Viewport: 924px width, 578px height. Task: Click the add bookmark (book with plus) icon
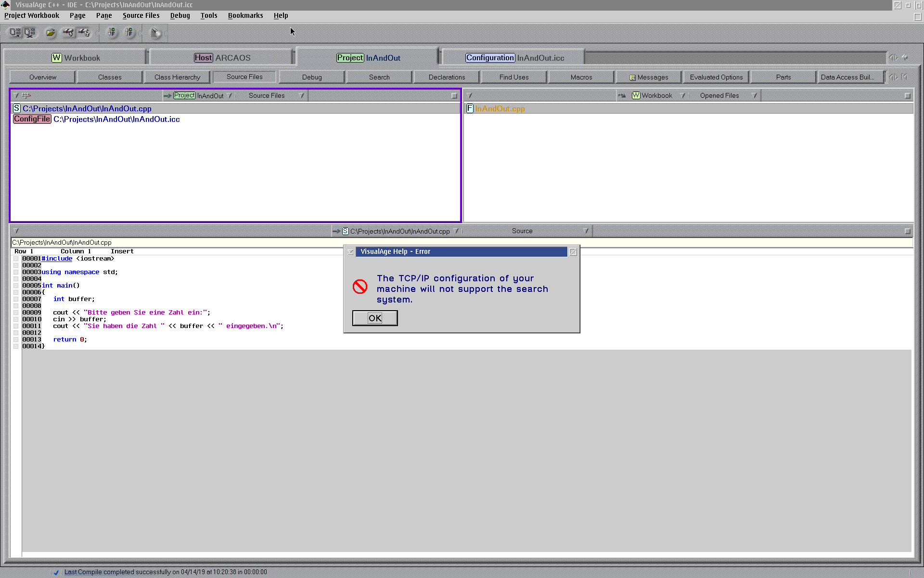68,33
